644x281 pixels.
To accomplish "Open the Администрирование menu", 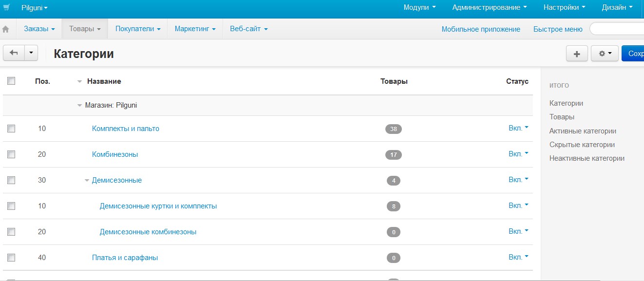I will (490, 7).
